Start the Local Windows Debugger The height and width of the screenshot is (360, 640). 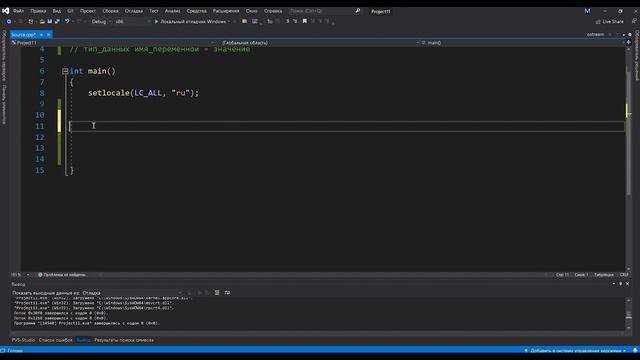click(190, 22)
